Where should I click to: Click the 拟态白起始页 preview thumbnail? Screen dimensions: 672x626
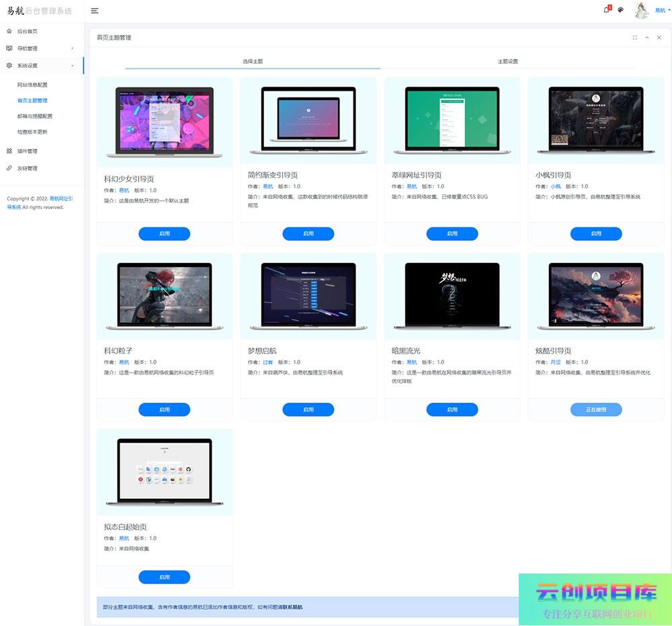(x=165, y=472)
